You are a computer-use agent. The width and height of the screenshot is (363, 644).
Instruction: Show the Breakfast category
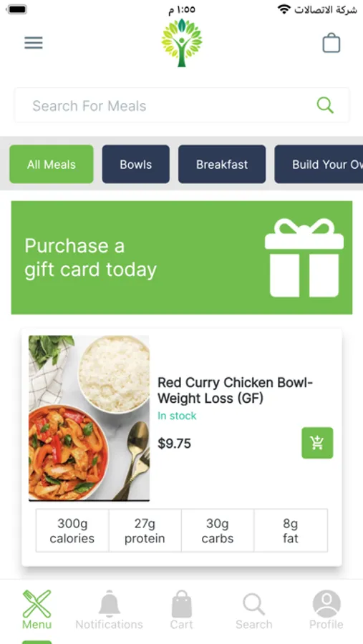(x=222, y=165)
